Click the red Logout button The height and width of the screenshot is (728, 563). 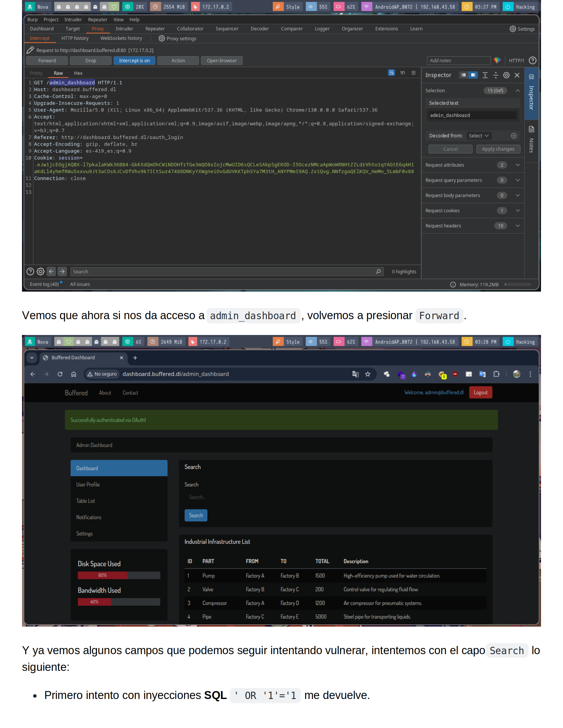[x=480, y=392]
